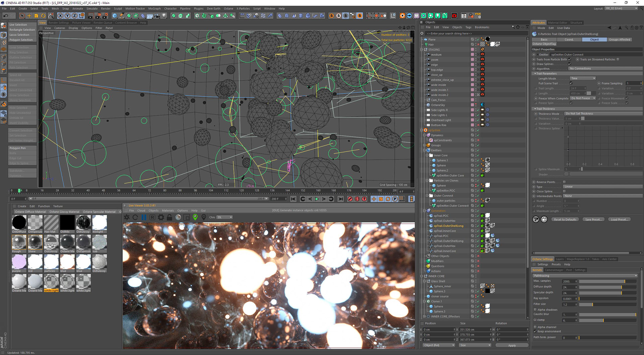Click the red Octane camera icon in toolbar
644x355 pixels.
point(454,16)
